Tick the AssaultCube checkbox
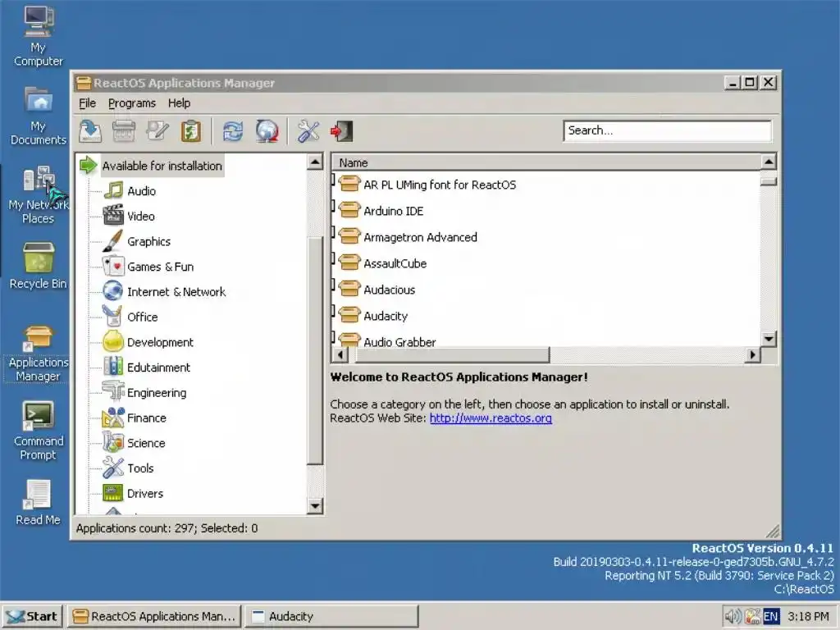 (x=333, y=258)
